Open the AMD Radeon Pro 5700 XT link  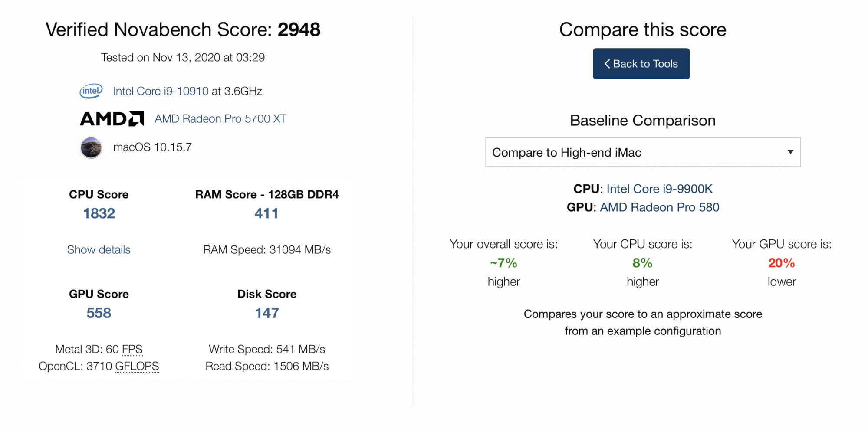pyautogui.click(x=220, y=119)
